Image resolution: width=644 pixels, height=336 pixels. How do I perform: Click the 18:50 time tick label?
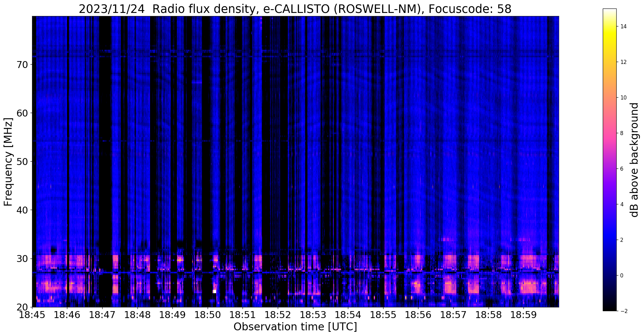coord(208,315)
